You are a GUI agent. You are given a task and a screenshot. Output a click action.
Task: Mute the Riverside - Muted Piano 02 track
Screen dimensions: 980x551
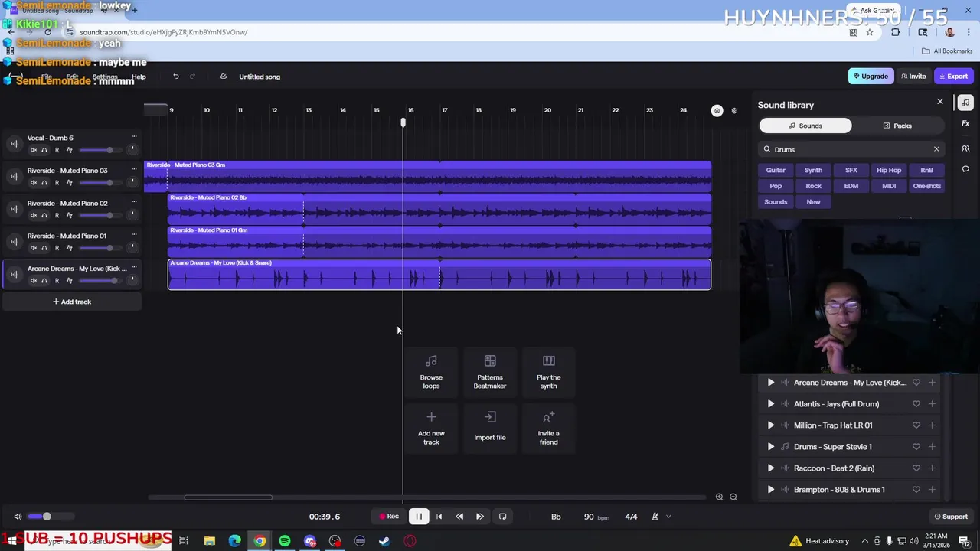pos(33,216)
